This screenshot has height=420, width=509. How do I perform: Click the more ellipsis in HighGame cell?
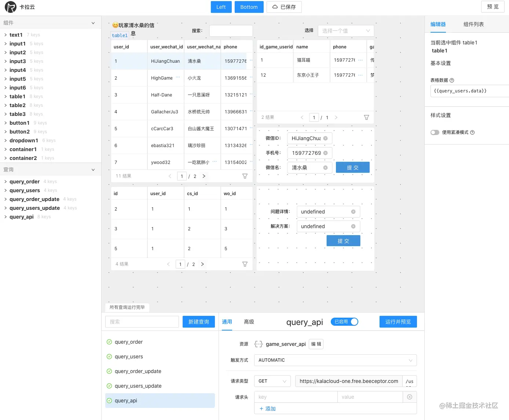point(178,77)
